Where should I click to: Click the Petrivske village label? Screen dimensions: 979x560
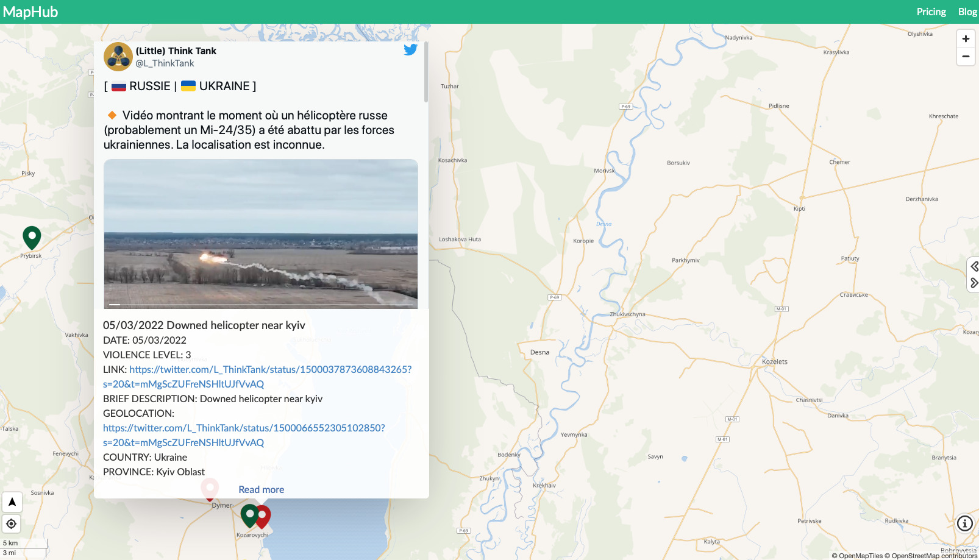[810, 521]
